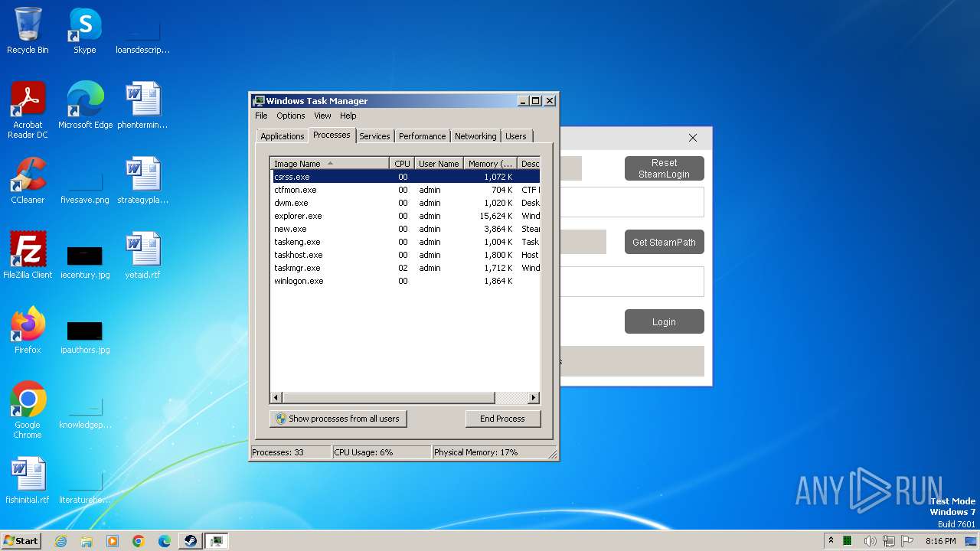980x551 pixels.
Task: Click the volume icon in the tray
Action: coord(870,541)
